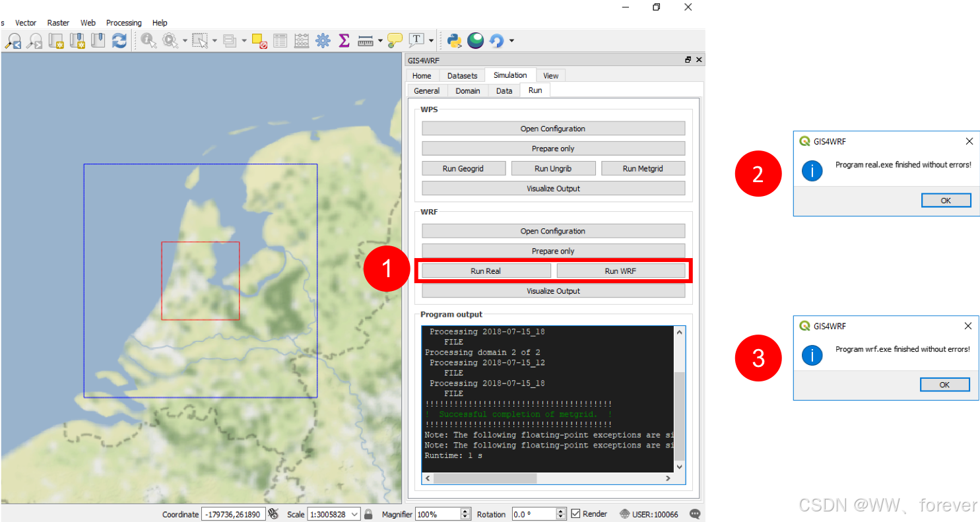The height and width of the screenshot is (522, 980).
Task: Open the Processing menu
Action: [123, 23]
